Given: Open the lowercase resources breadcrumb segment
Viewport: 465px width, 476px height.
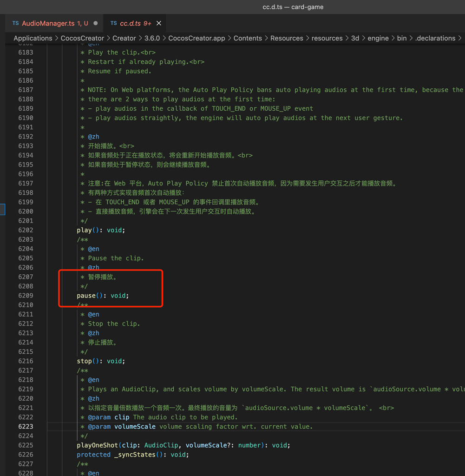Looking at the screenshot, I should coord(327,38).
